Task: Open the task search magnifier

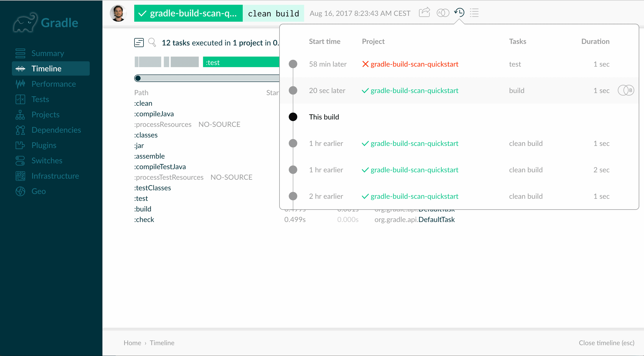Action: (152, 42)
